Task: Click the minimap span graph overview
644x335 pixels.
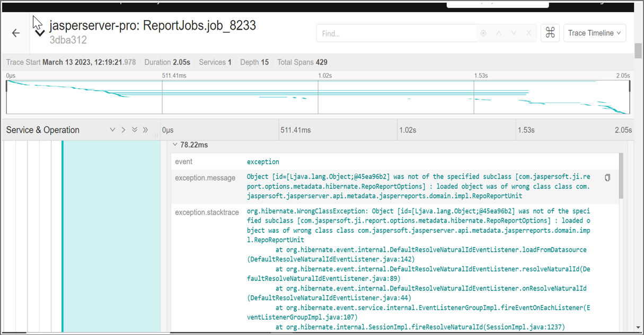Action: tap(318, 97)
